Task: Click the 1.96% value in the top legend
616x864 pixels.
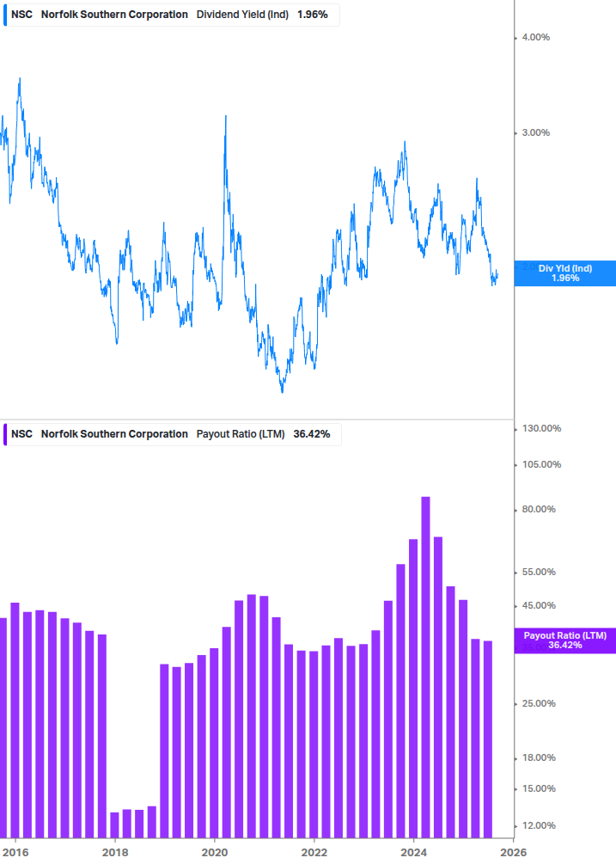Action: click(x=312, y=15)
